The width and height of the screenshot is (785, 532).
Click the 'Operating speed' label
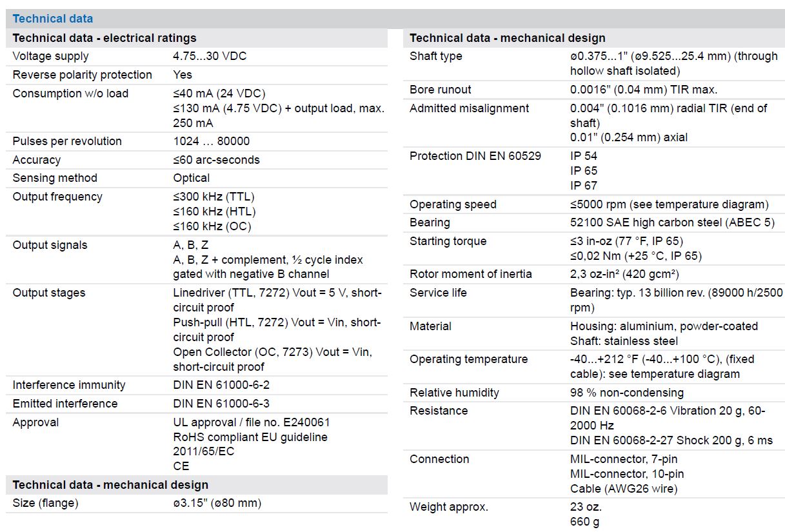(x=453, y=204)
